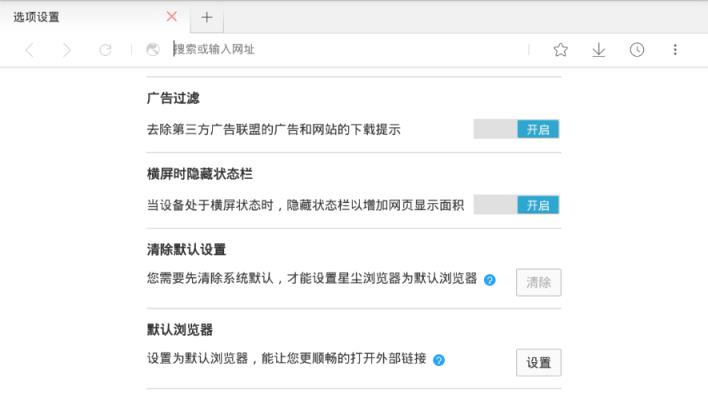
Task: Go back with the left arrow icon
Action: [x=30, y=50]
